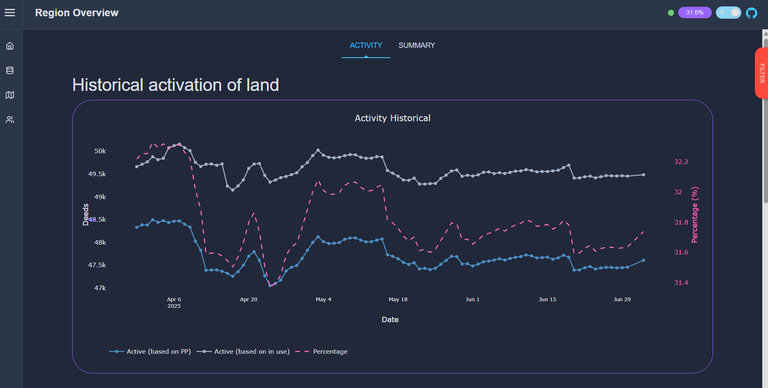
Task: Switch to the SUMMARY tab
Action: (x=416, y=46)
